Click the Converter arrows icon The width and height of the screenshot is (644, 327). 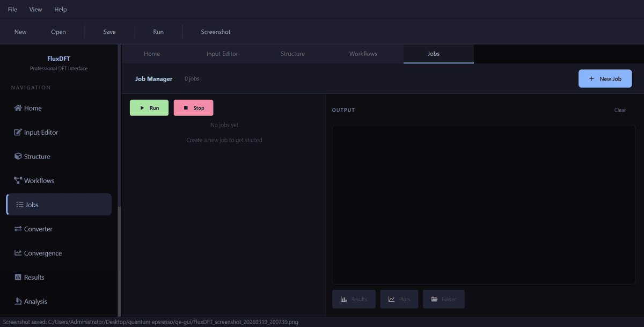pyautogui.click(x=18, y=229)
